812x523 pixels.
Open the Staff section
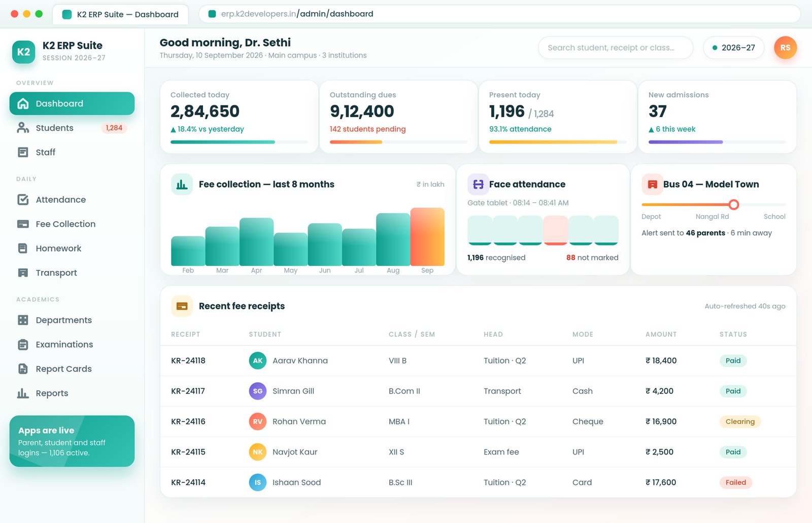(72, 152)
